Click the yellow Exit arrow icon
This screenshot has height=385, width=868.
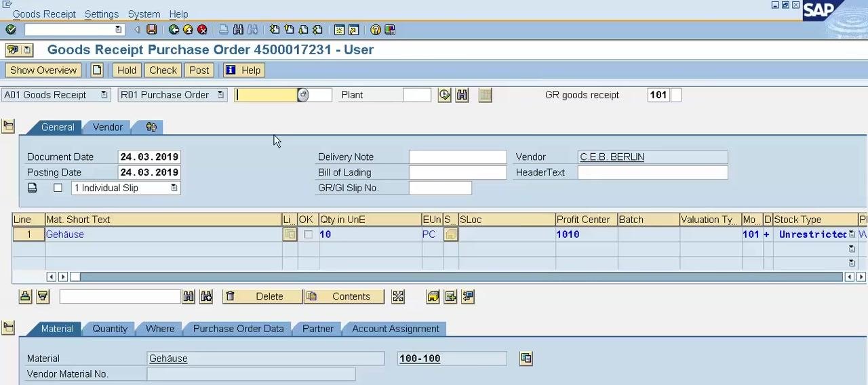click(188, 30)
